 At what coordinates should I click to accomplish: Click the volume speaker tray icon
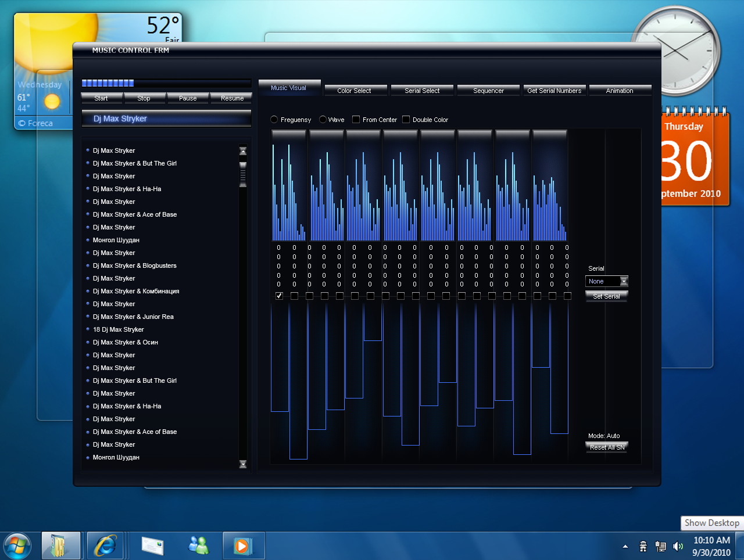point(678,546)
